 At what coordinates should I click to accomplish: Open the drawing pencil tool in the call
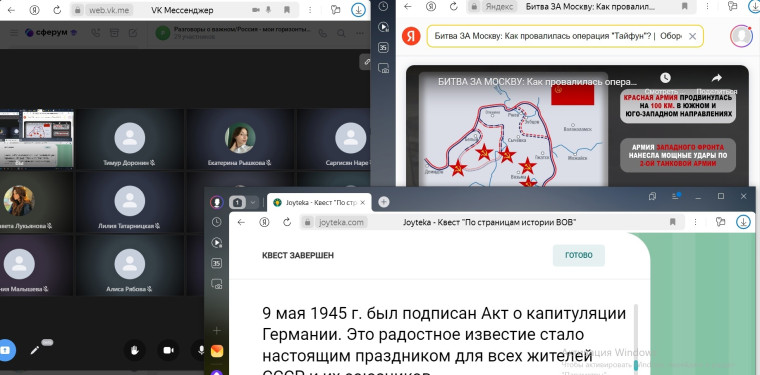(35, 350)
